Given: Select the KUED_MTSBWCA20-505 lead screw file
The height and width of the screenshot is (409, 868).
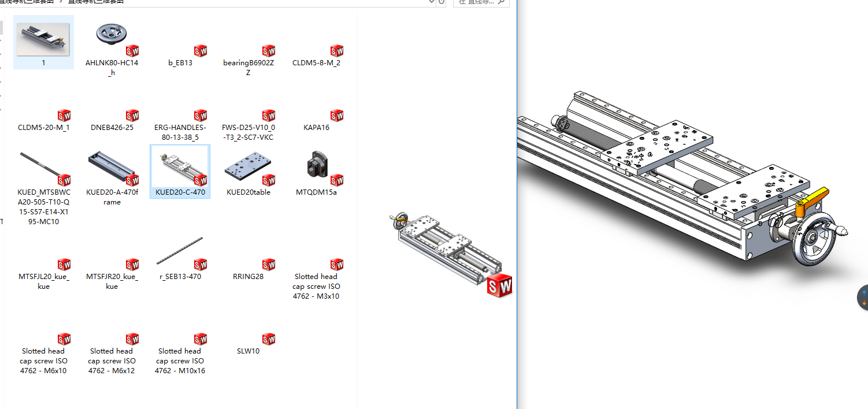Looking at the screenshot, I should click(x=43, y=169).
